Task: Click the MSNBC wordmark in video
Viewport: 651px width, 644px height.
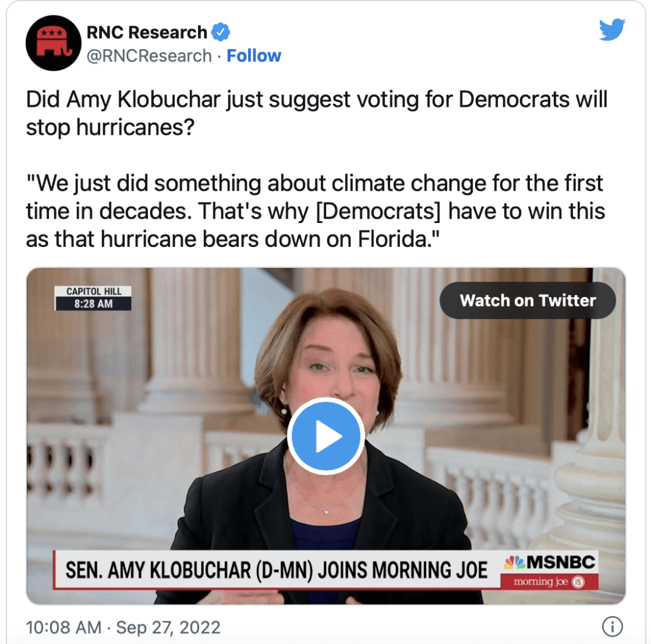Action: [560, 562]
